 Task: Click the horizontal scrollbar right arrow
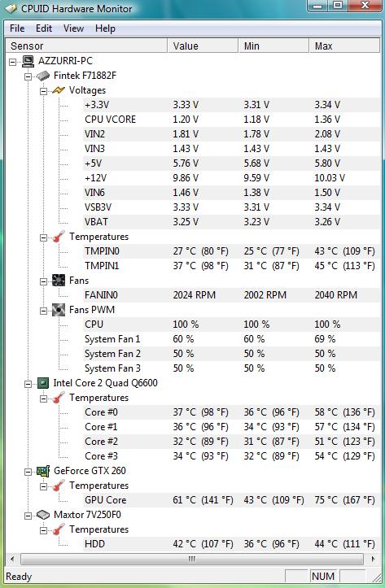click(x=373, y=559)
